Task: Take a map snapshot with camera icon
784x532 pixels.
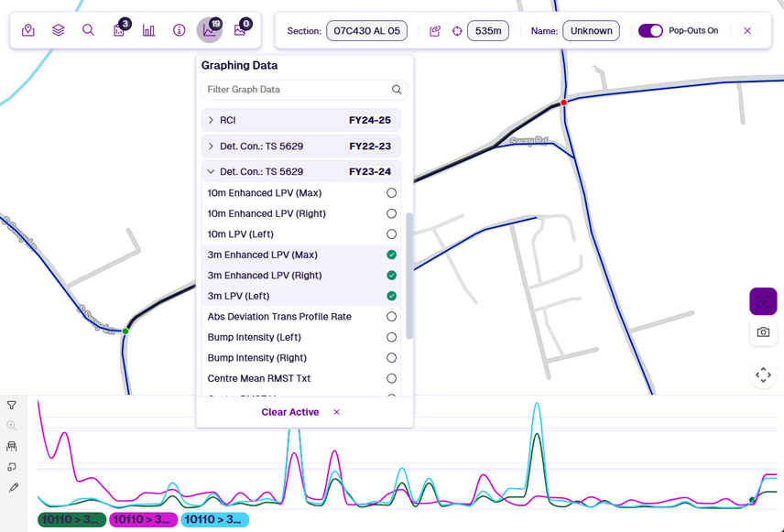Action: (x=763, y=332)
